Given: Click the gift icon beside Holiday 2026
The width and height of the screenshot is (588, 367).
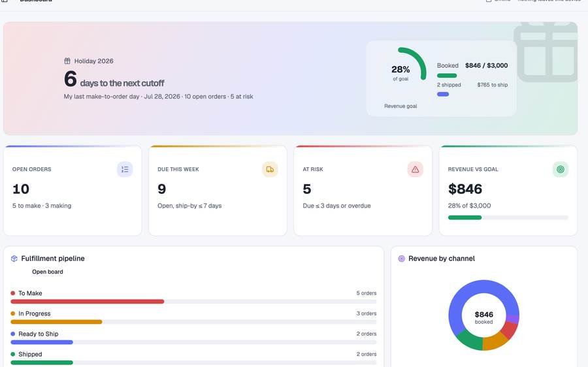Looking at the screenshot, I should point(67,61).
